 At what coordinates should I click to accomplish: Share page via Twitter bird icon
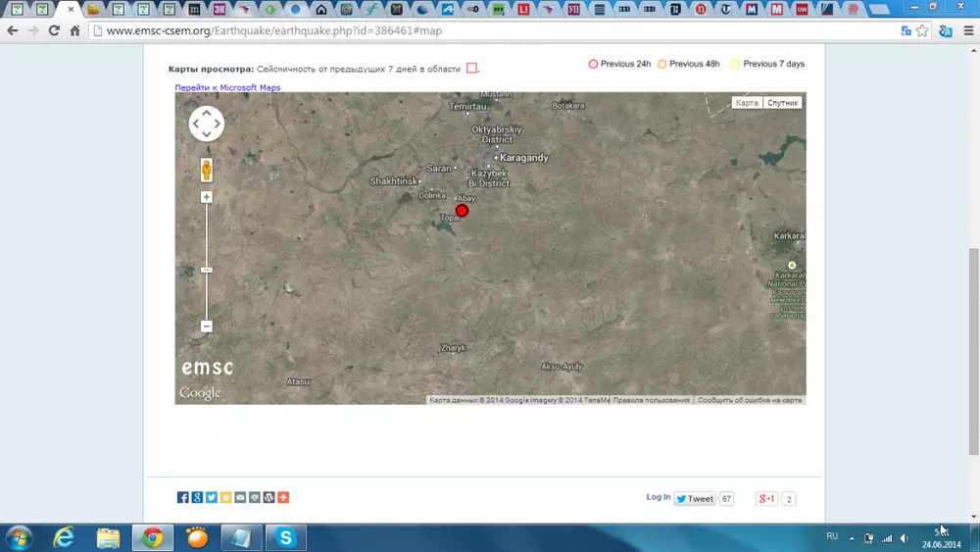pos(211,498)
